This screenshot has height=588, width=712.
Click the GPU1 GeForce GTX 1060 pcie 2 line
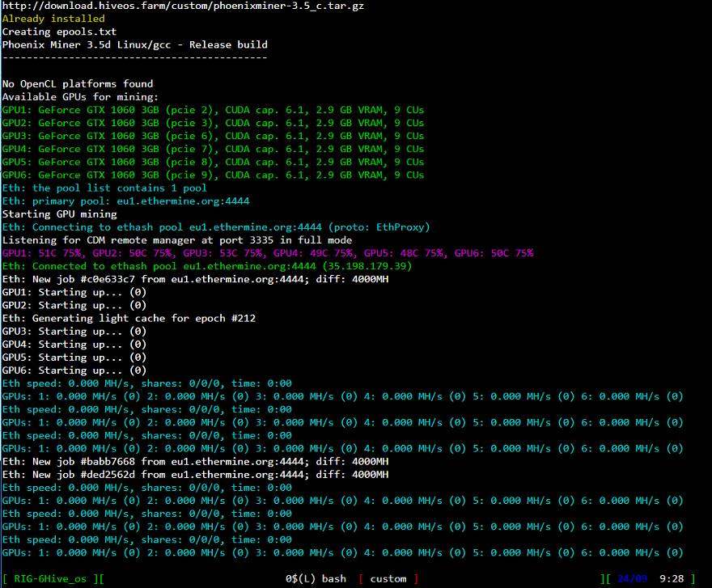pos(213,110)
